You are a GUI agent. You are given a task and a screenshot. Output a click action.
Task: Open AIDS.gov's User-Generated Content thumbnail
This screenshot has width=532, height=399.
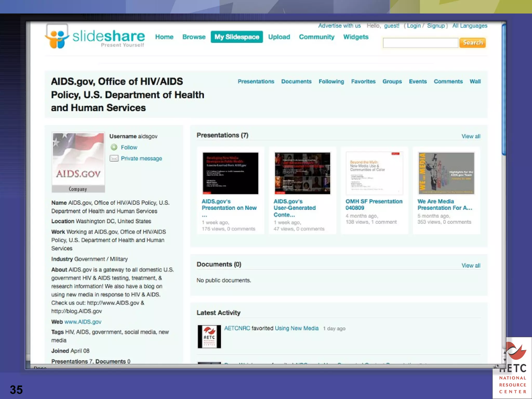tap(302, 173)
